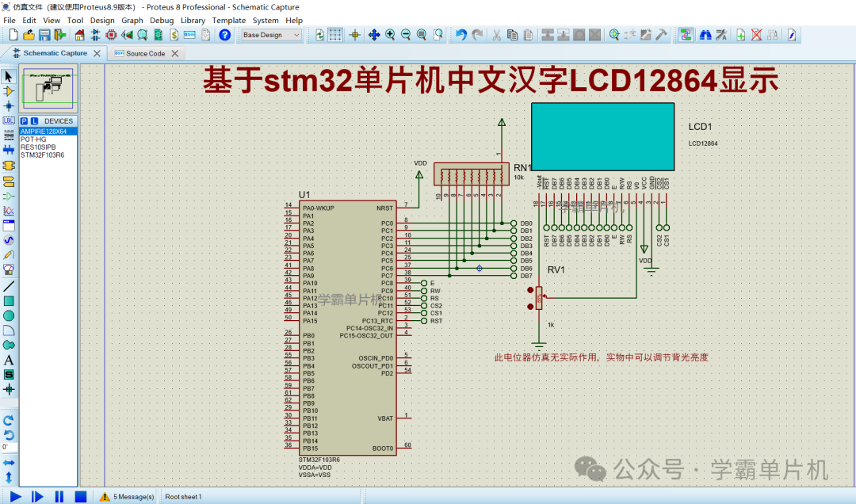Click the Pan four-arrow icon
Screen dimensions: 856x504
coord(374,35)
